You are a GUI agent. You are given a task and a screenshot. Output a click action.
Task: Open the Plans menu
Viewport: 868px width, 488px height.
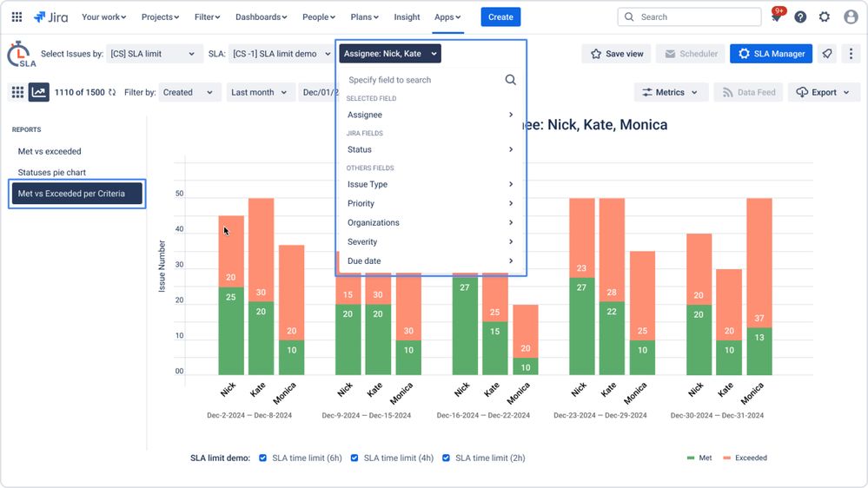[x=364, y=17]
